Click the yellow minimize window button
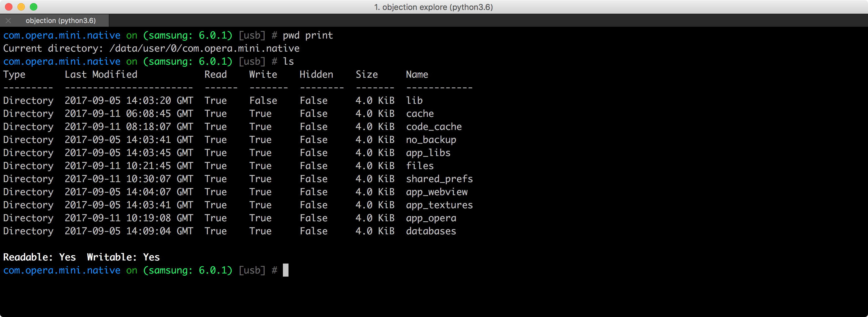This screenshot has height=317, width=868. coord(21,7)
